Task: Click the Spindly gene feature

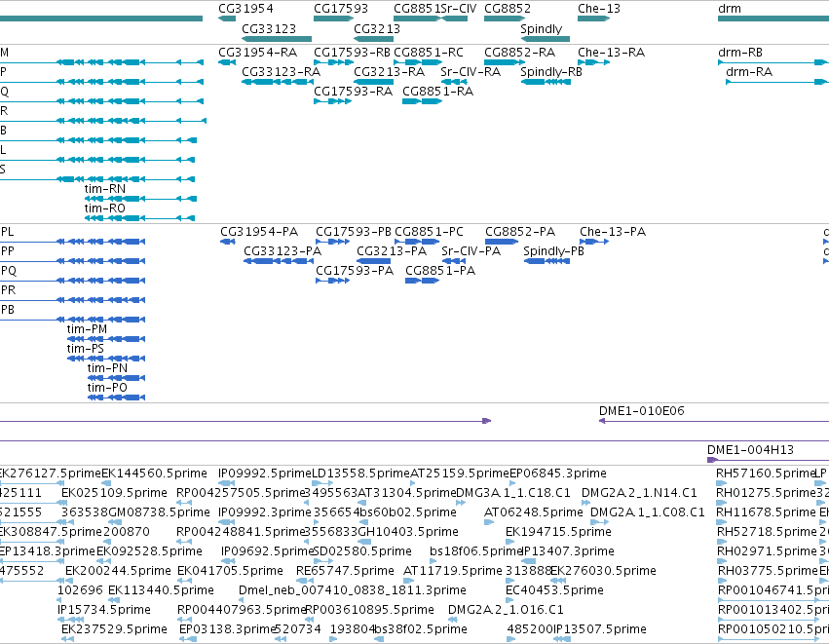Action: coord(546,39)
